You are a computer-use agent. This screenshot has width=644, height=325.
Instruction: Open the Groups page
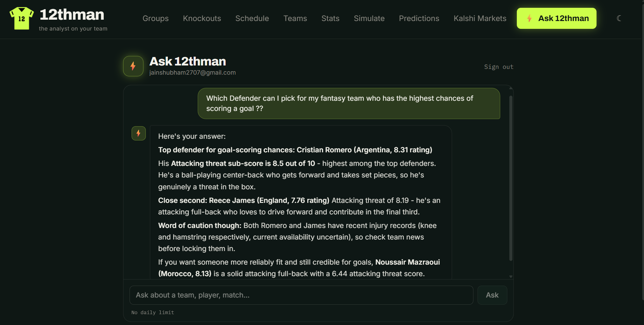[156, 18]
